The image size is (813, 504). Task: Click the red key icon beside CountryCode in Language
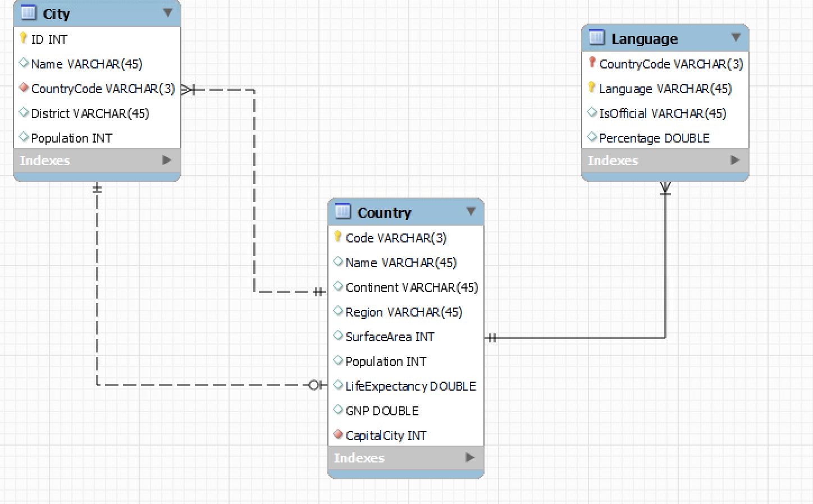(592, 63)
